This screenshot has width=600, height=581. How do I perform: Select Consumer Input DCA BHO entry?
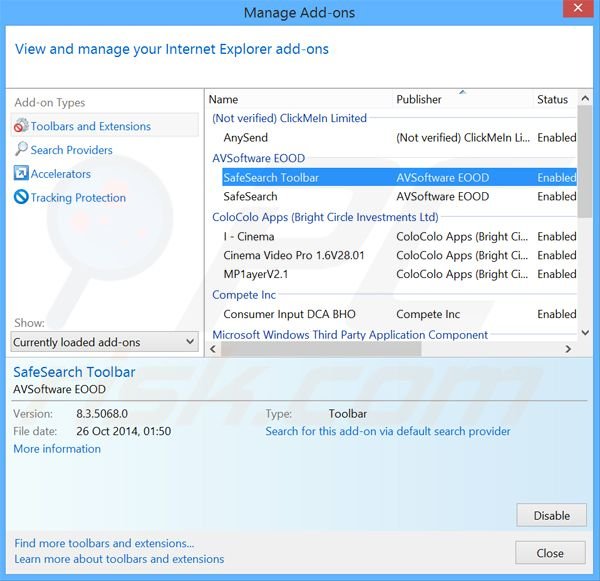point(289,315)
